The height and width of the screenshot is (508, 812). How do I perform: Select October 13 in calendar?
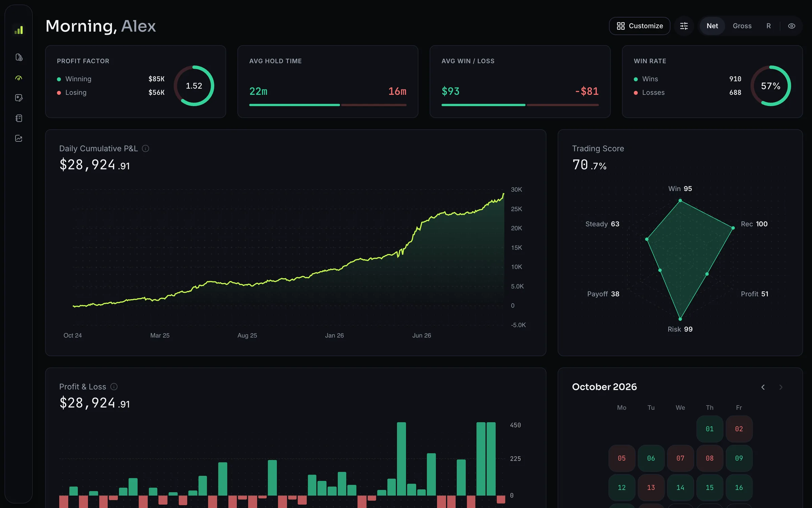coord(651,488)
